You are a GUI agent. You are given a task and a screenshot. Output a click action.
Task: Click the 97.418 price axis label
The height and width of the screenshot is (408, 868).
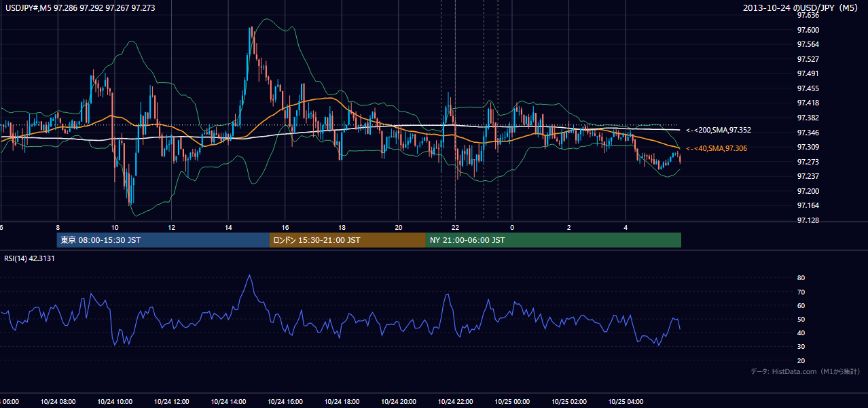pos(808,103)
